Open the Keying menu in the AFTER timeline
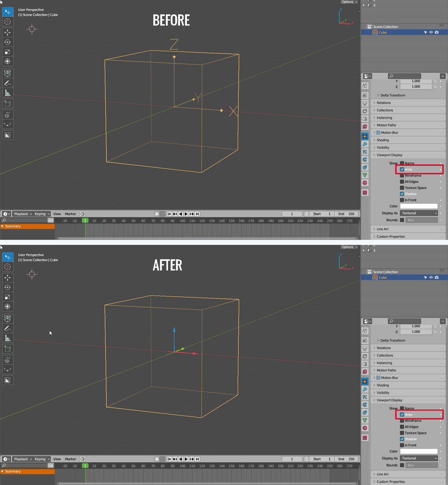 point(42,459)
